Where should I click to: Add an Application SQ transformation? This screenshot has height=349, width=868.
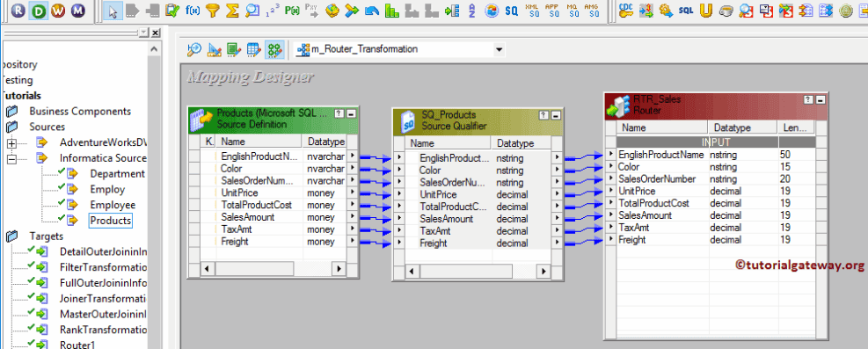[552, 10]
